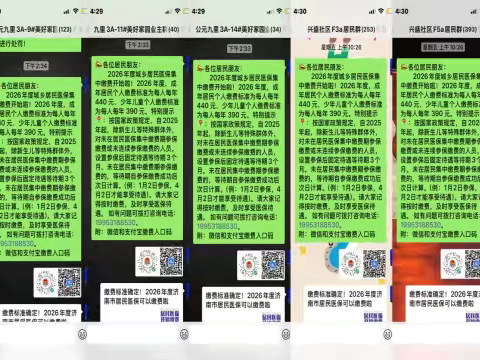
Task: Tap the 星期五 timestamp in the F3a居民群 chat
Action: (341, 47)
